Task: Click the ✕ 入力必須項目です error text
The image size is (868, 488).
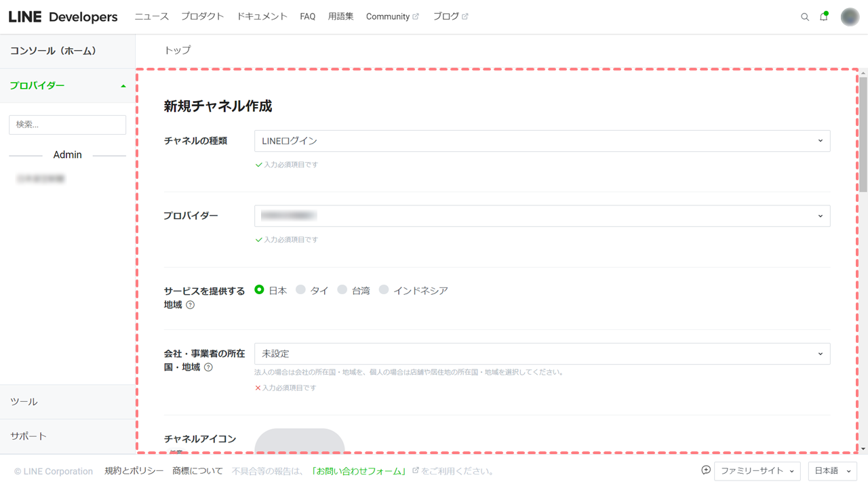Action: (285, 388)
